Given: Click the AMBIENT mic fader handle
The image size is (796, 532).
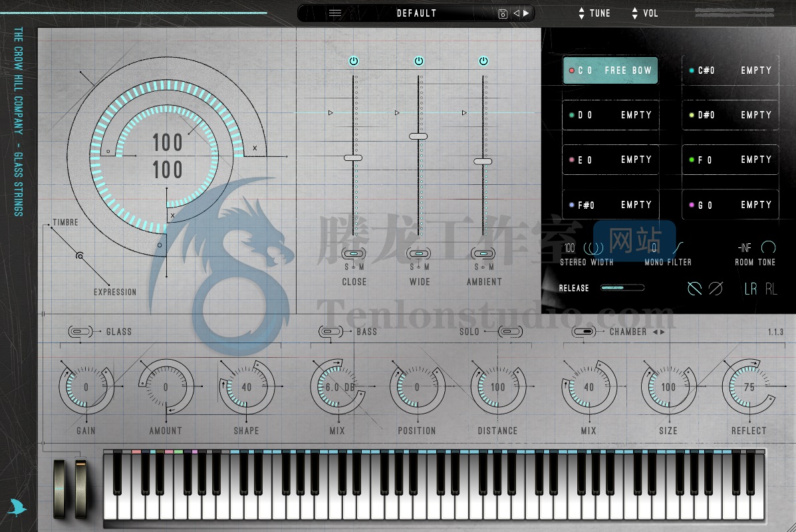Looking at the screenshot, I should coord(483,162).
